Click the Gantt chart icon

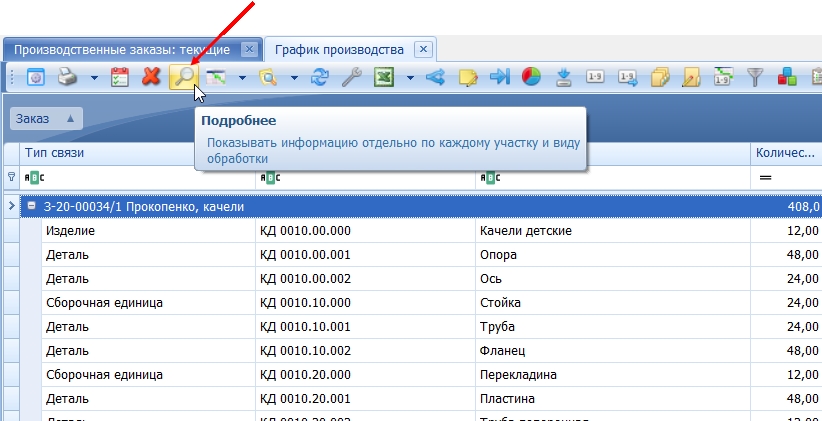216,78
